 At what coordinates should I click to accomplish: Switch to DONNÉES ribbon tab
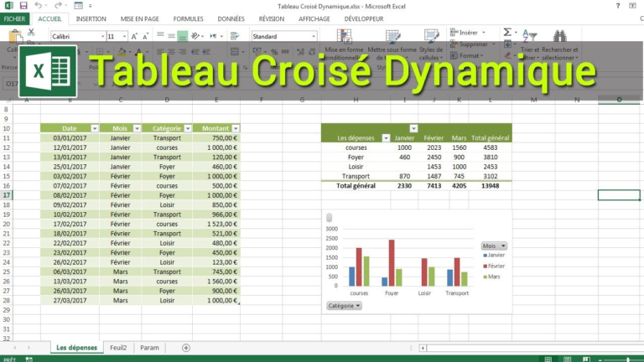click(231, 19)
